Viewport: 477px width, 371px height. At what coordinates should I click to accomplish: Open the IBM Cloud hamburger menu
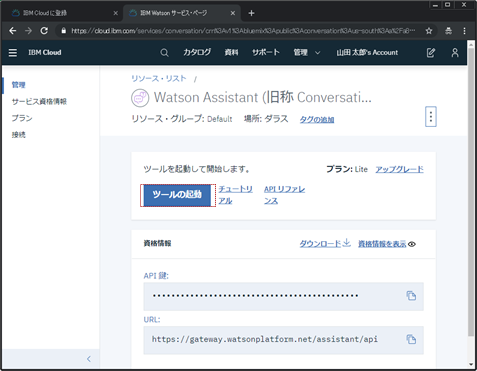(x=13, y=52)
